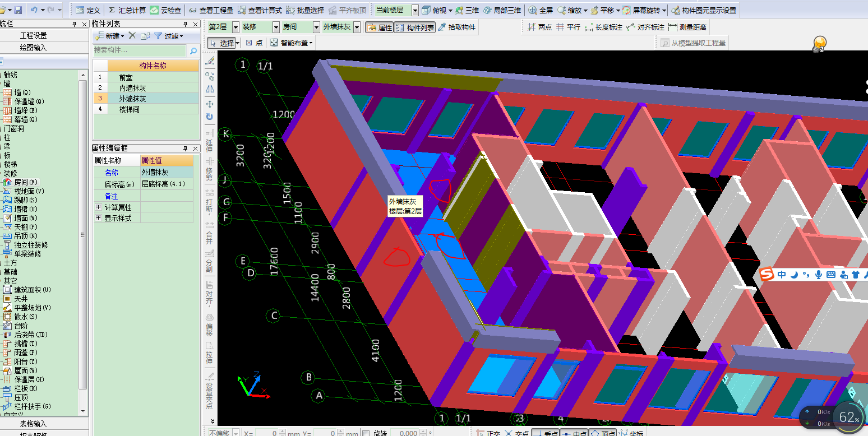Open the 定义 (Define) tool

[87, 10]
